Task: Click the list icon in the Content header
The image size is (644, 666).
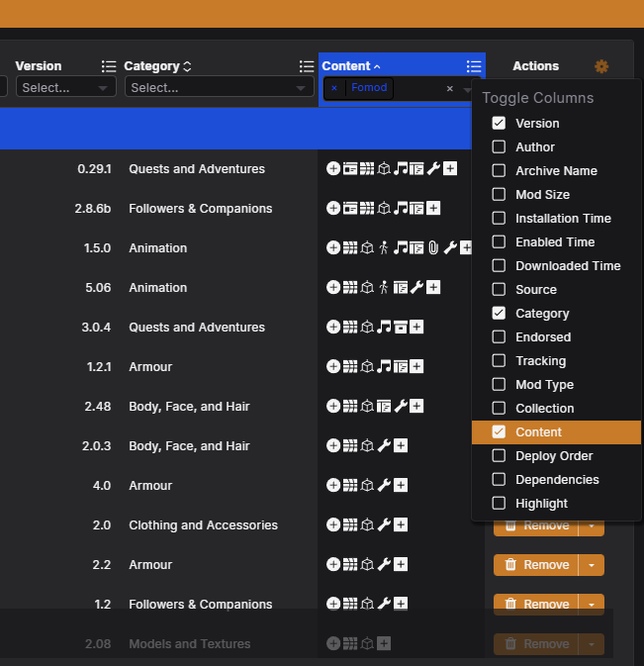Action: click(474, 66)
